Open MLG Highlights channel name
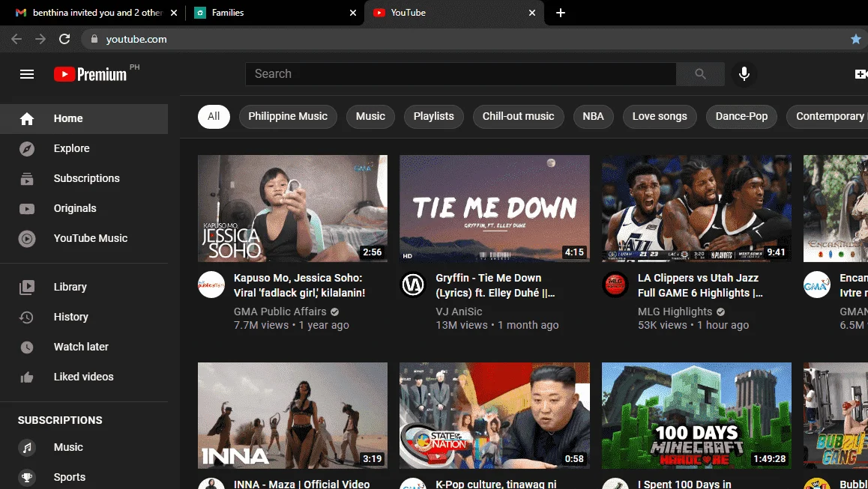The height and width of the screenshot is (489, 868). coord(675,312)
